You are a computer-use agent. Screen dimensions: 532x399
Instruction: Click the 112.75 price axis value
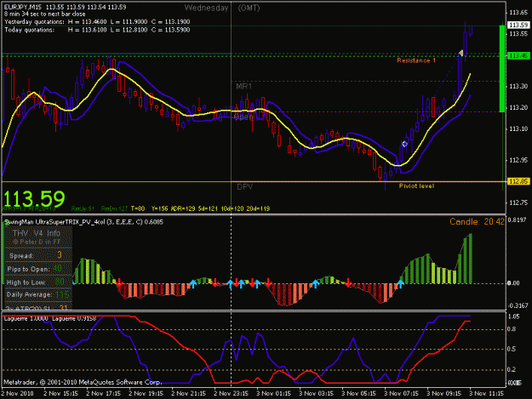pyautogui.click(x=518, y=202)
